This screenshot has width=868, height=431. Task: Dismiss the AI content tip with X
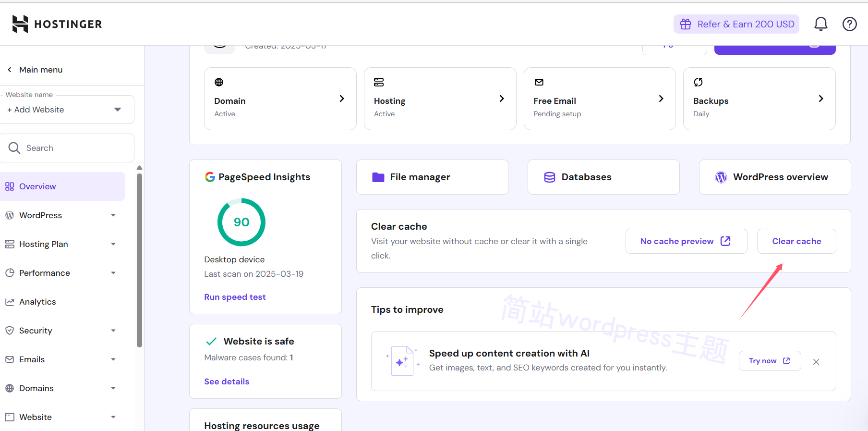point(816,362)
